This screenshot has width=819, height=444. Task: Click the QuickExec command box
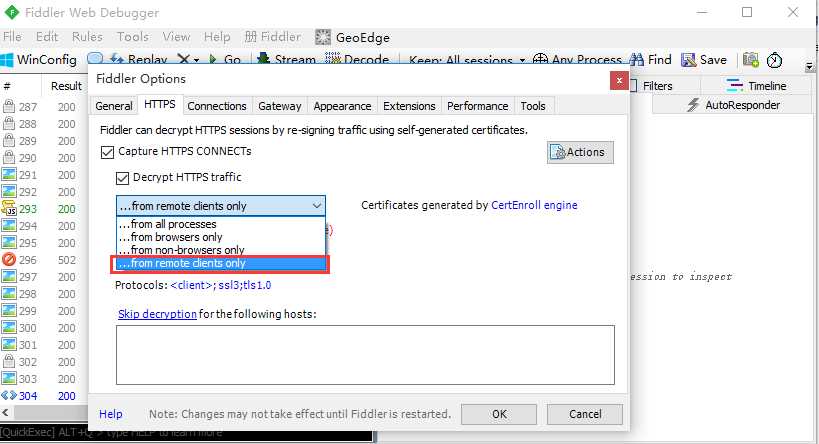click(x=186, y=433)
